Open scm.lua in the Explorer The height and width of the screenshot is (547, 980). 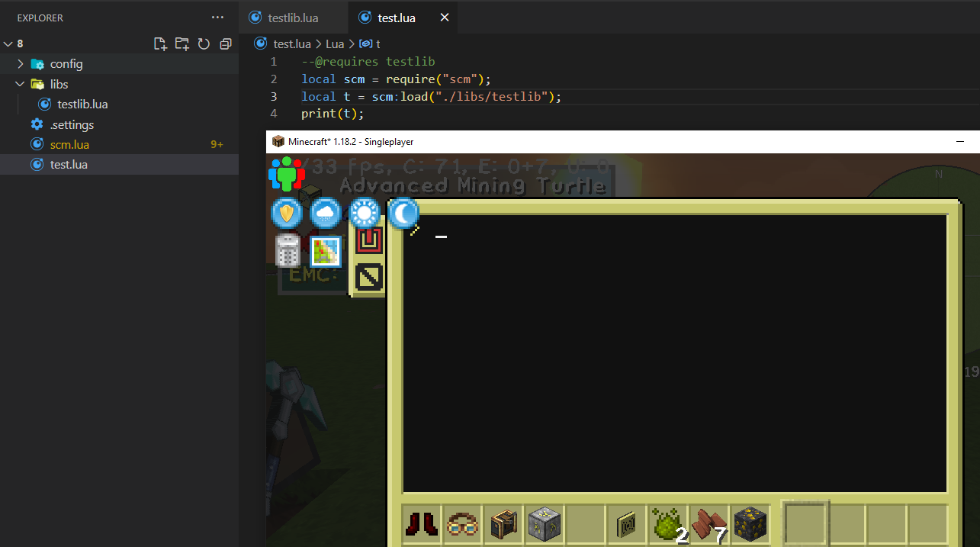tap(69, 144)
